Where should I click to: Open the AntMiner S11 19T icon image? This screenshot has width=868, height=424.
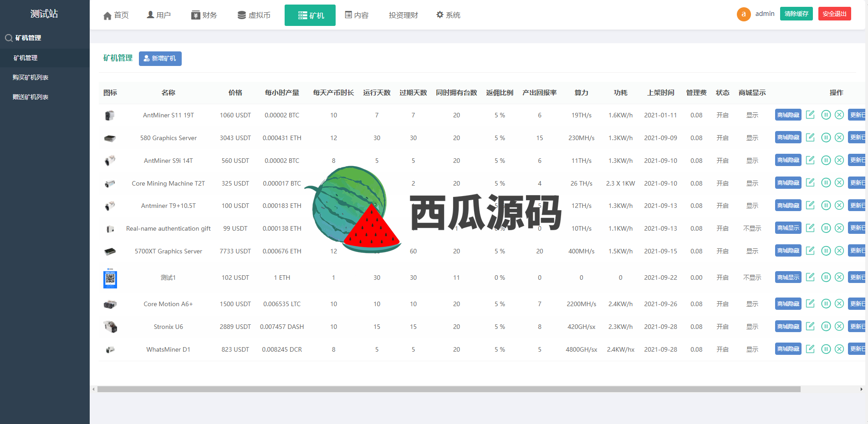coord(110,116)
